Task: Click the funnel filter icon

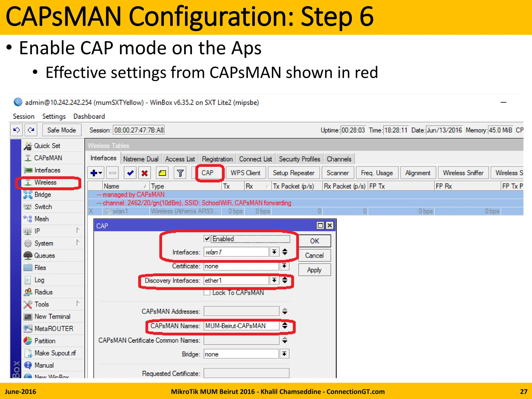Action: click(180, 173)
